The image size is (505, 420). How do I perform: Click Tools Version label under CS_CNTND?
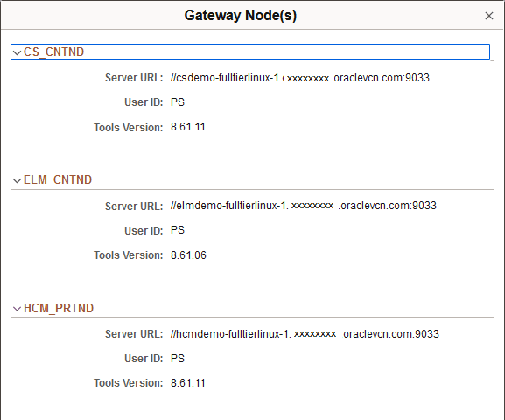[129, 128]
